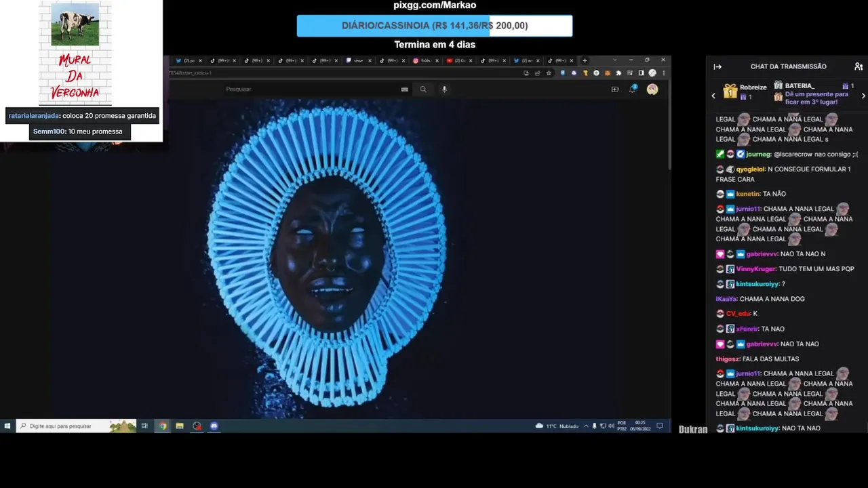The image size is (868, 488).
Task: Toggle the Chrome side panel icon
Action: click(x=641, y=73)
